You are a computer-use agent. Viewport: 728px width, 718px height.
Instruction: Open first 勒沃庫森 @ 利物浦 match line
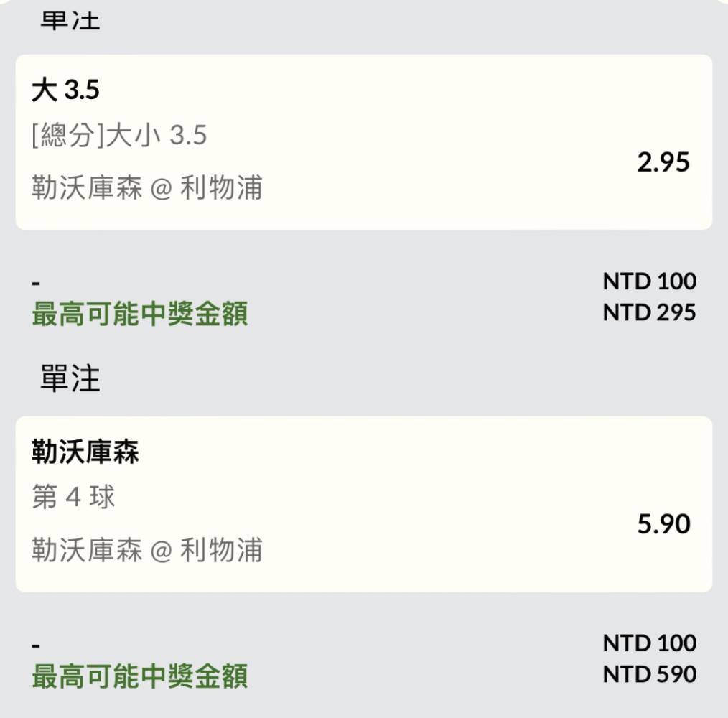click(147, 187)
